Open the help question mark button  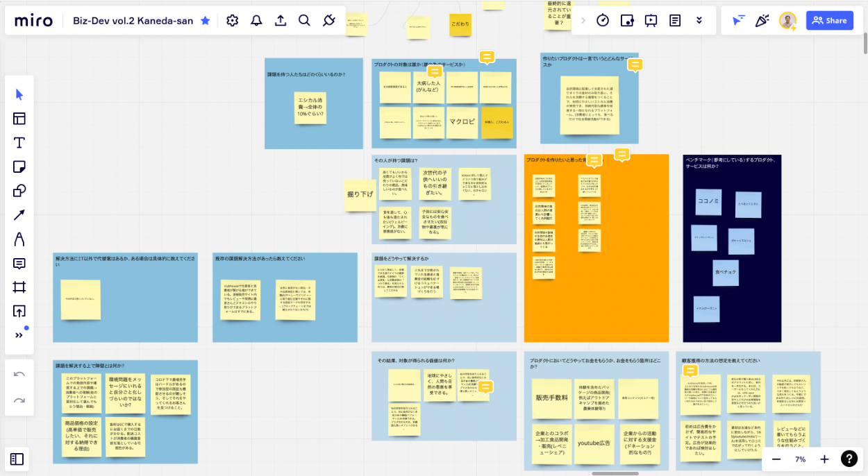click(x=849, y=459)
